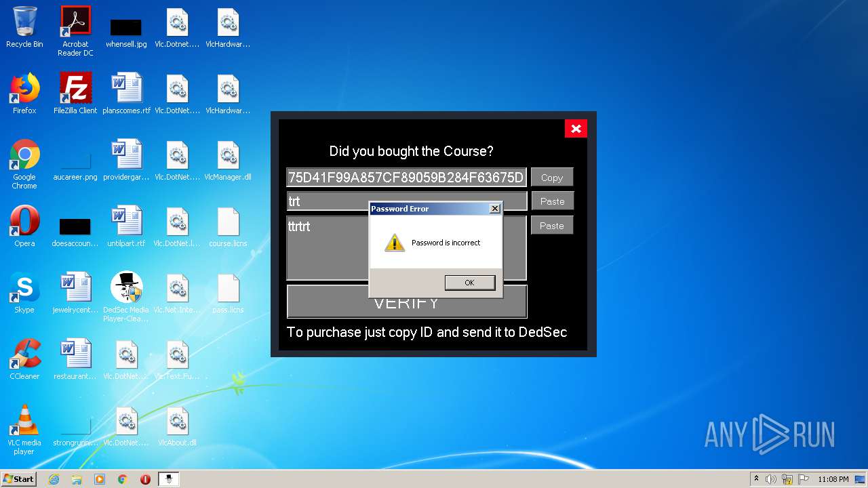Select the DedSec app taskbar button
The image size is (868, 488).
coord(168,479)
